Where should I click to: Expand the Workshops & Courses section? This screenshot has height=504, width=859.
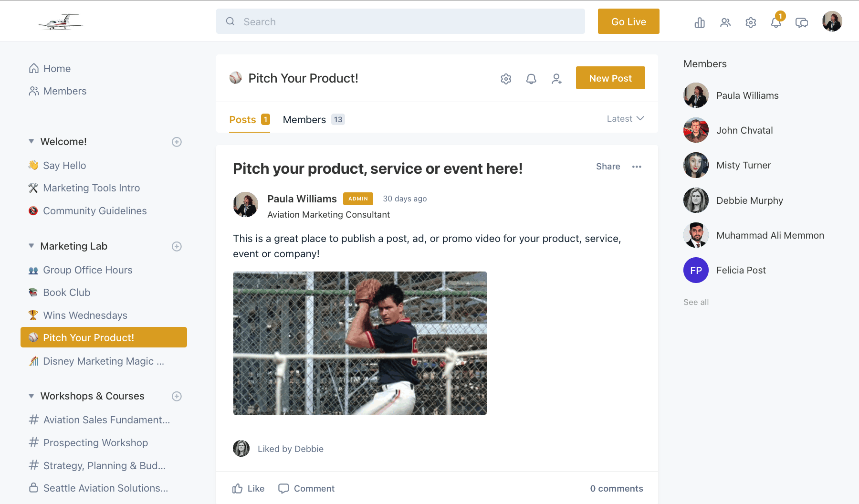[31, 396]
